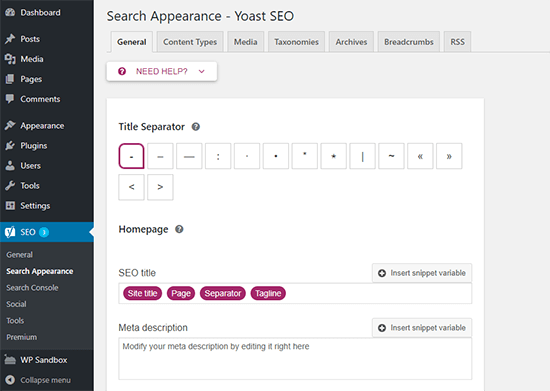This screenshot has width=550, height=391.
Task: Select the less-than < separator
Action: click(132, 187)
